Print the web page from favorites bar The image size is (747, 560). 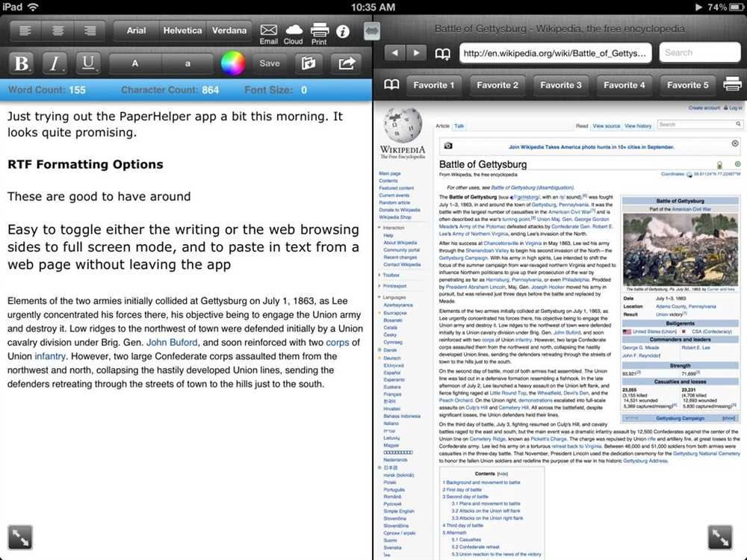pos(732,84)
